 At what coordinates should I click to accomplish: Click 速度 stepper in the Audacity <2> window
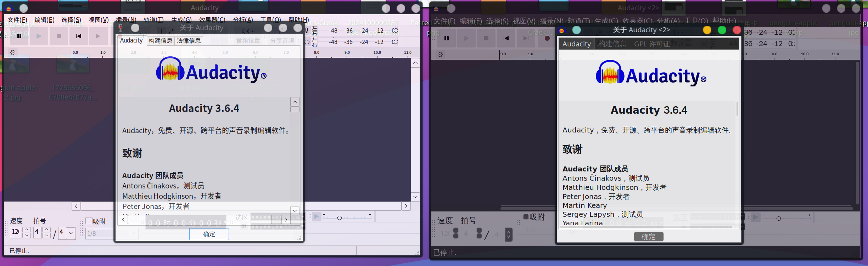456,233
